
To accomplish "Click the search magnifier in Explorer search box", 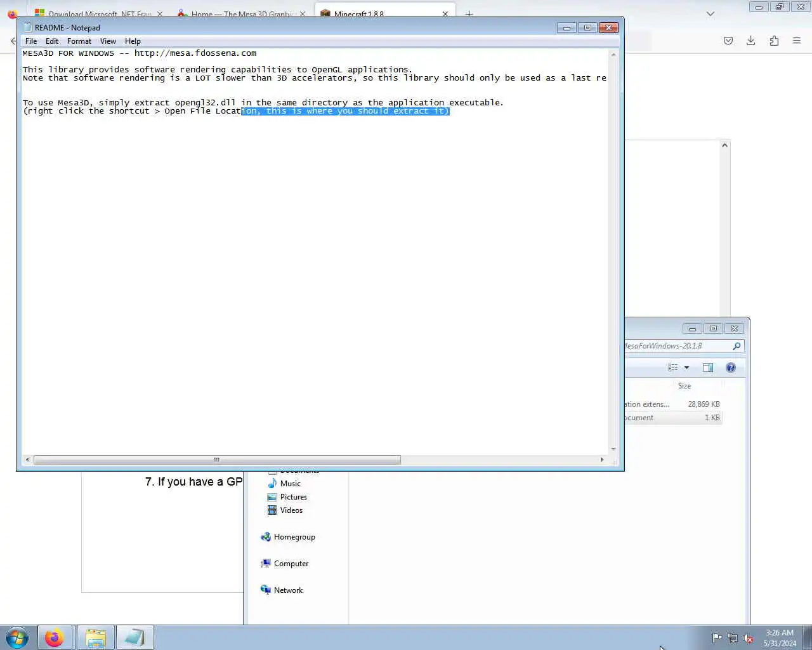I will tap(737, 346).
